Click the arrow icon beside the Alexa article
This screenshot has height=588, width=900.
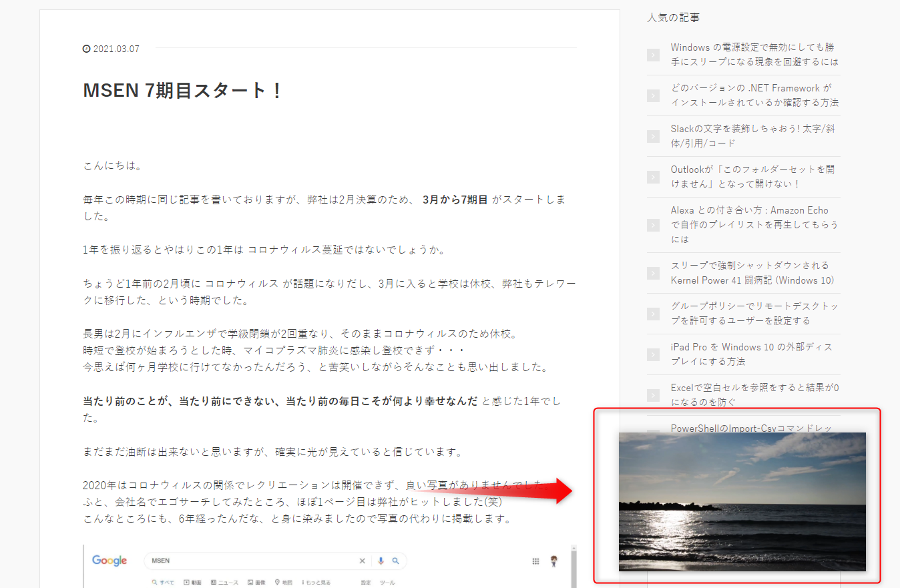(x=652, y=225)
